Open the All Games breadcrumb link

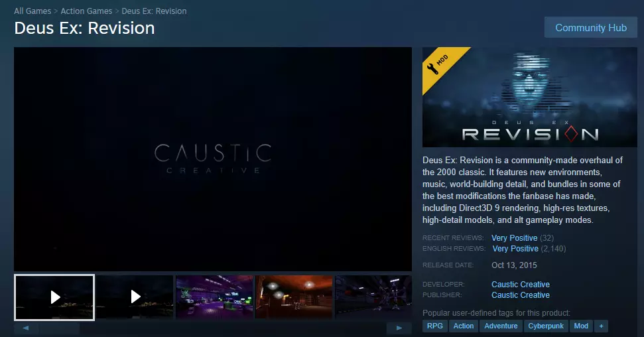click(x=32, y=11)
